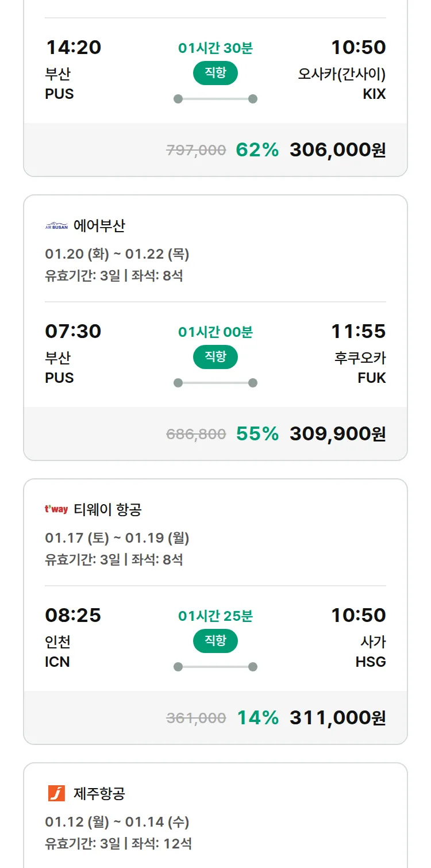Image resolution: width=431 pixels, height=868 pixels.
Task: Click the 14% discount label
Action: (257, 718)
